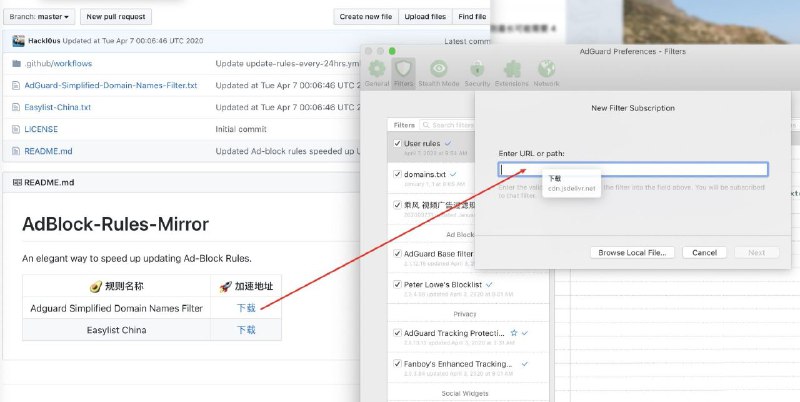Viewport: 800px width, 402px height.
Task: Click Cancel in New Filter Subscription
Action: click(704, 253)
